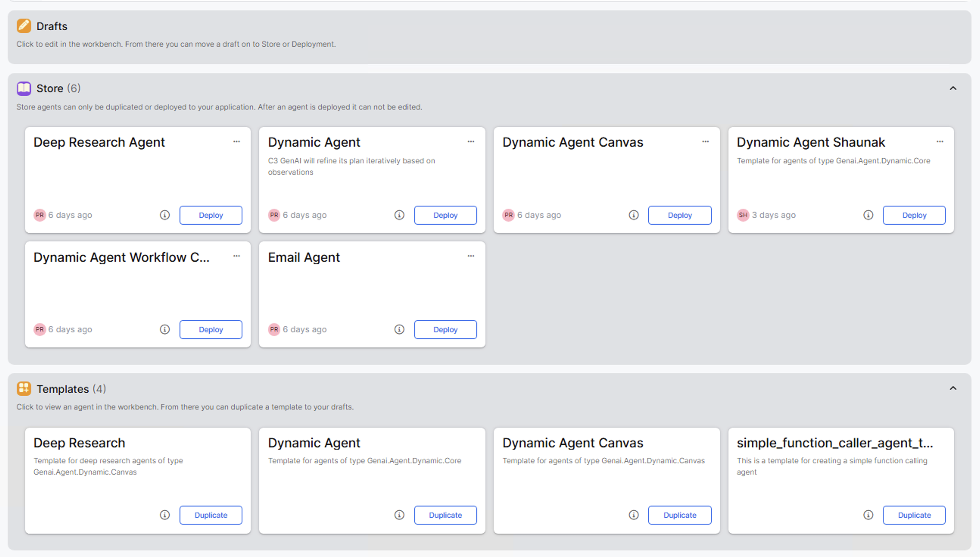Open more options for Email Agent
Screen dimensions: 980x557
point(471,256)
